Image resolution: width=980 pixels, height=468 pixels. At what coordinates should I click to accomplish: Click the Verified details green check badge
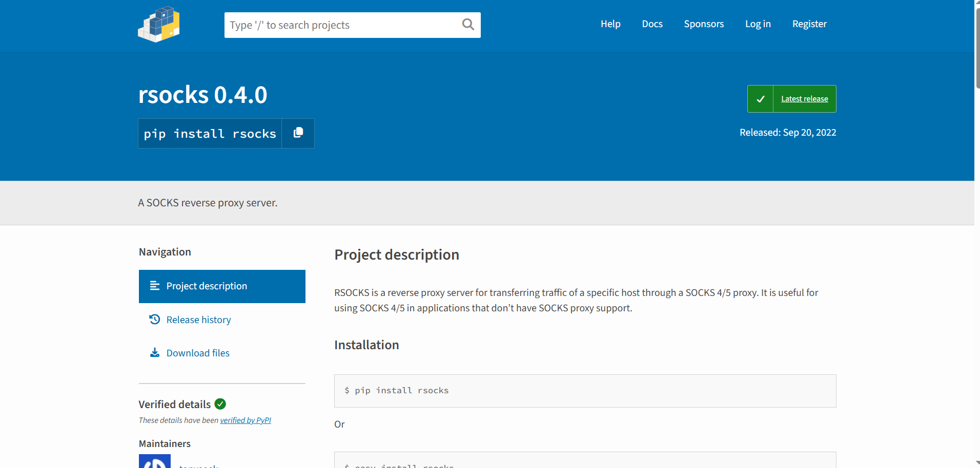(220, 404)
